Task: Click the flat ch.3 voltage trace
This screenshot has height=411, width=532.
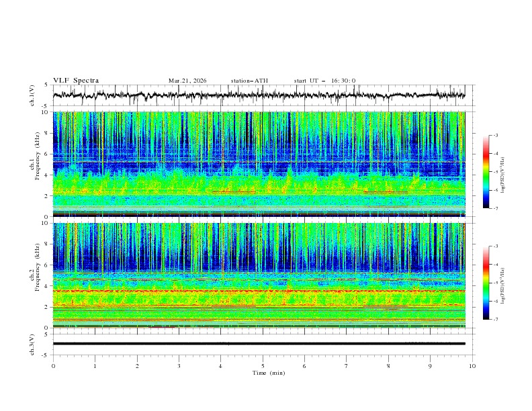Action: tap(259, 344)
